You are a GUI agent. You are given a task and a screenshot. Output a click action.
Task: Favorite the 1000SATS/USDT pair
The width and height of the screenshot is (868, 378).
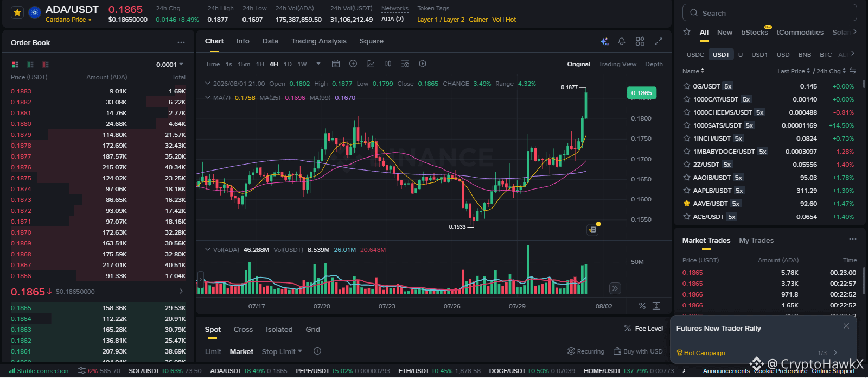click(x=687, y=125)
